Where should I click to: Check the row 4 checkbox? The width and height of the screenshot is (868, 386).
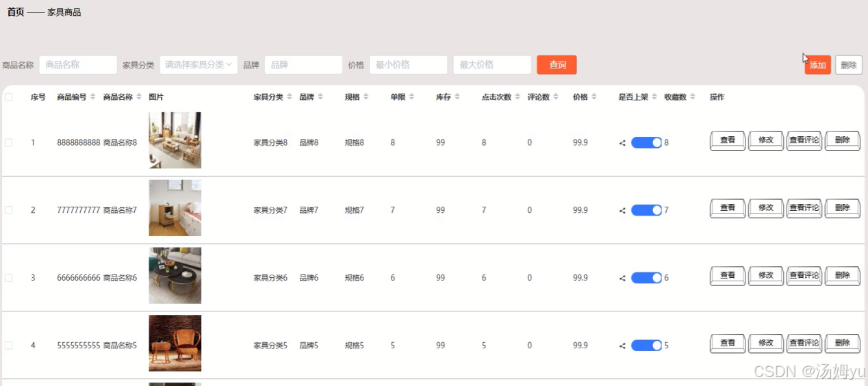click(x=9, y=346)
